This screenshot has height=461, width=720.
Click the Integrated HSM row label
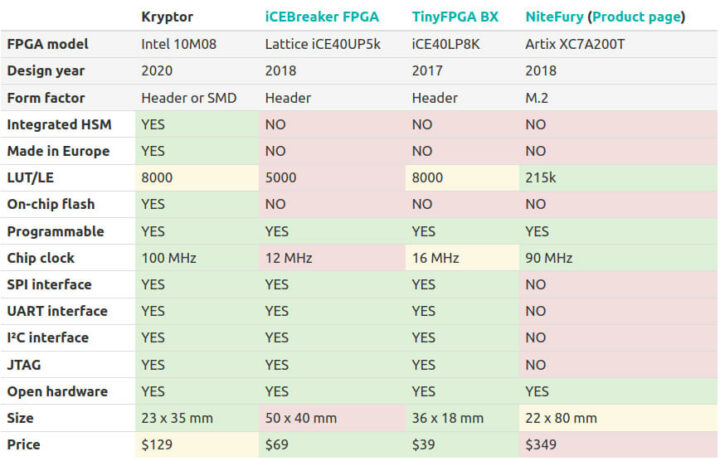click(59, 124)
